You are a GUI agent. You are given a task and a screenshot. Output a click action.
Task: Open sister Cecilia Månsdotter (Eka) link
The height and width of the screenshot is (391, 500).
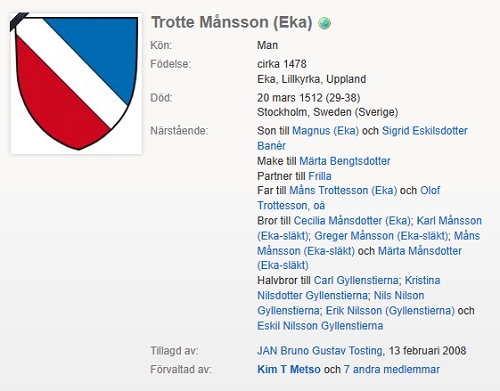(x=352, y=221)
